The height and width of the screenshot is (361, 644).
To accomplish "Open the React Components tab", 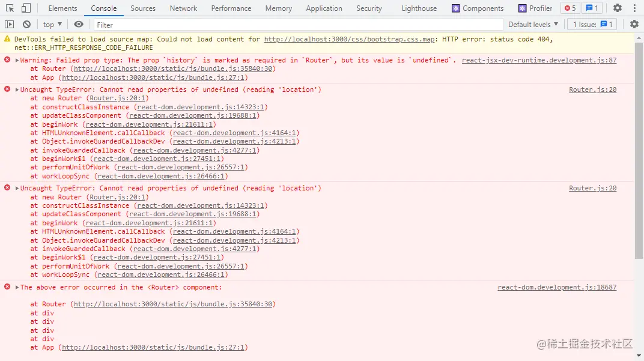I will [478, 8].
